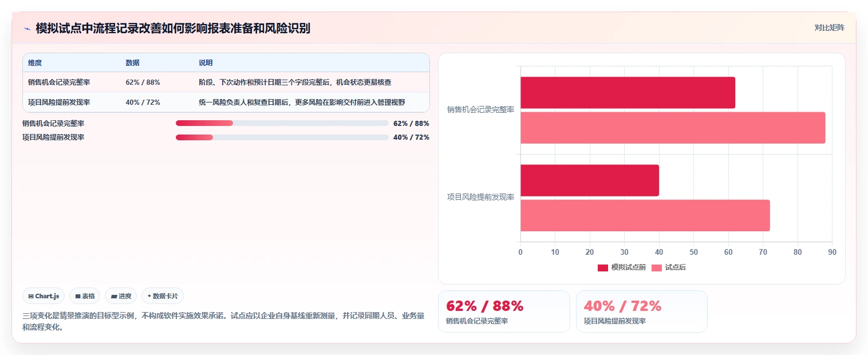
Task: Click the 62% / 88% table cell
Action: (x=143, y=82)
